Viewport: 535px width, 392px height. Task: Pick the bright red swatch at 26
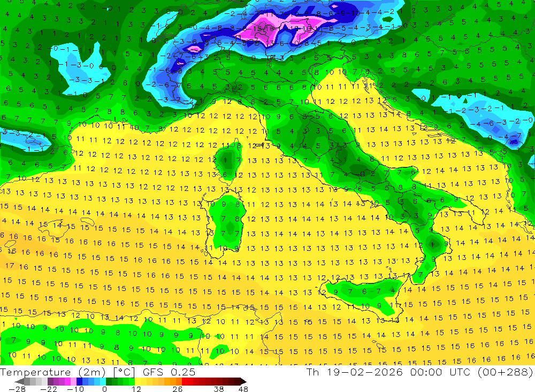[185, 381]
